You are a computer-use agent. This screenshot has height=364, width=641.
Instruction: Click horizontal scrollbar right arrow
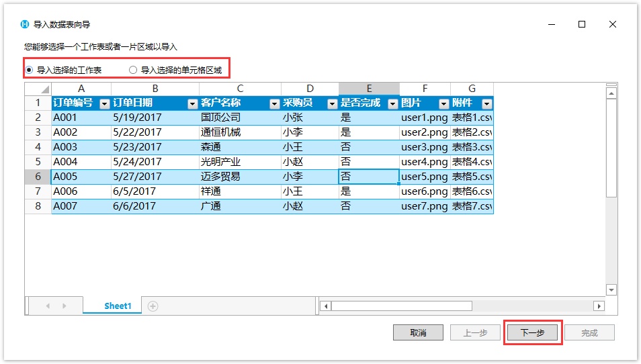(599, 306)
